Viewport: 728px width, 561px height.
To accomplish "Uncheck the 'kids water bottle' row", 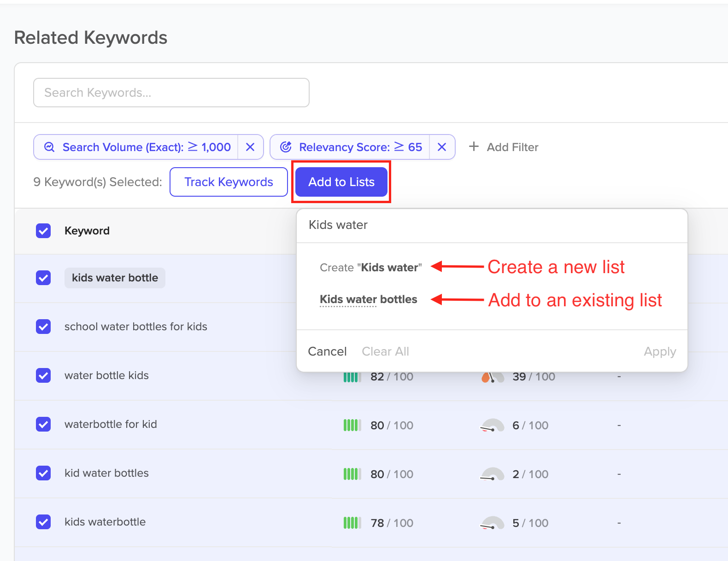I will (x=43, y=278).
